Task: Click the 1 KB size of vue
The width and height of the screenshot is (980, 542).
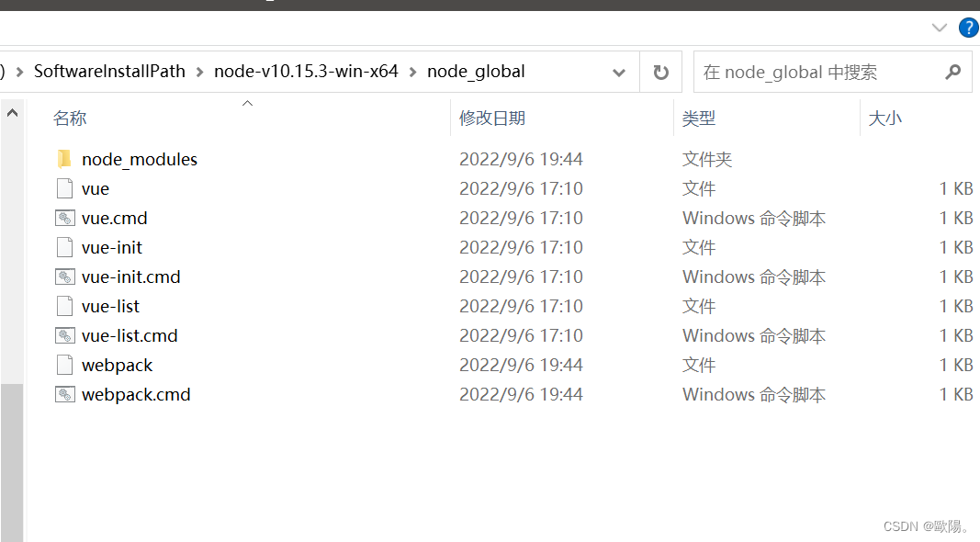Action: click(x=956, y=189)
